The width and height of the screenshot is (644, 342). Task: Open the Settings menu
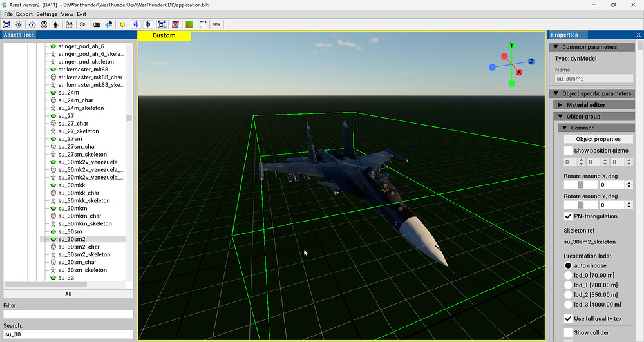46,14
